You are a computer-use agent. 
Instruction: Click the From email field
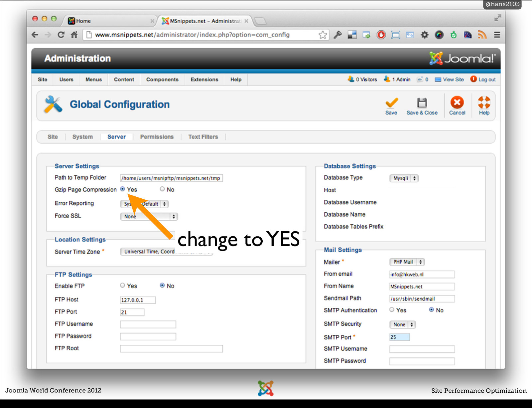point(422,274)
